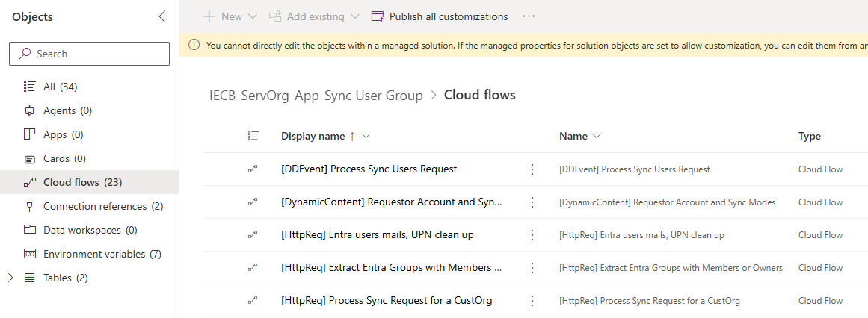Screen dimensions: 868x318
Task: Open IECB-ServOrg-App-Sync User Group breadcrumb
Action: tap(316, 95)
